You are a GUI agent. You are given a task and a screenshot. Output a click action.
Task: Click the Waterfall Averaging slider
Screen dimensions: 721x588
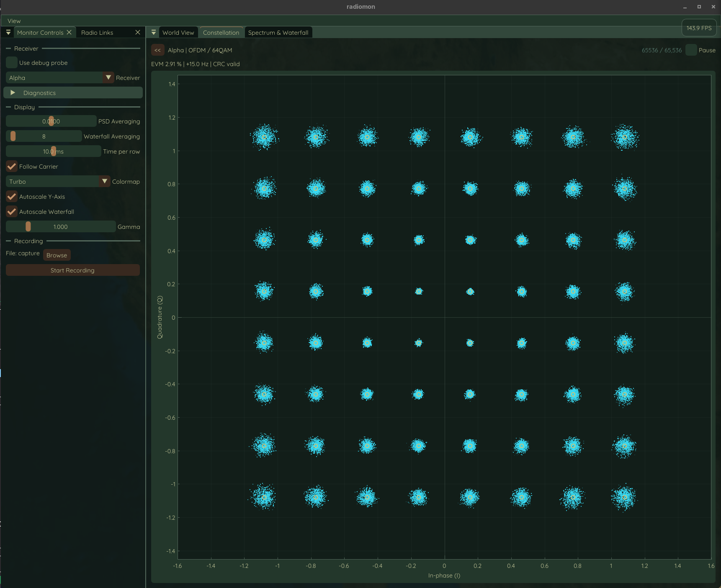pos(44,136)
